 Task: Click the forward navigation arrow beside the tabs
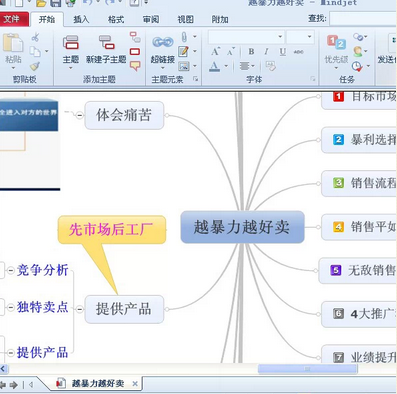point(14,385)
